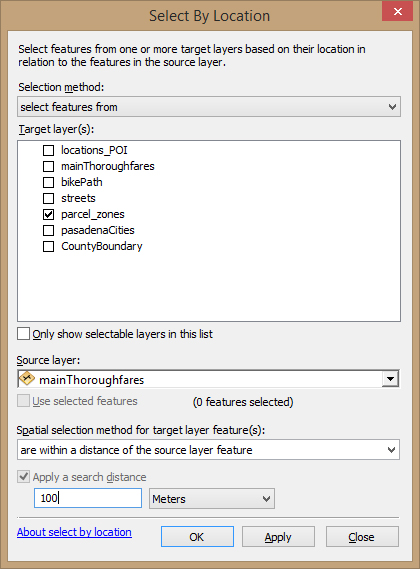The height and width of the screenshot is (569, 420).
Task: Close the Select By Location dialog
Action: pos(397,11)
